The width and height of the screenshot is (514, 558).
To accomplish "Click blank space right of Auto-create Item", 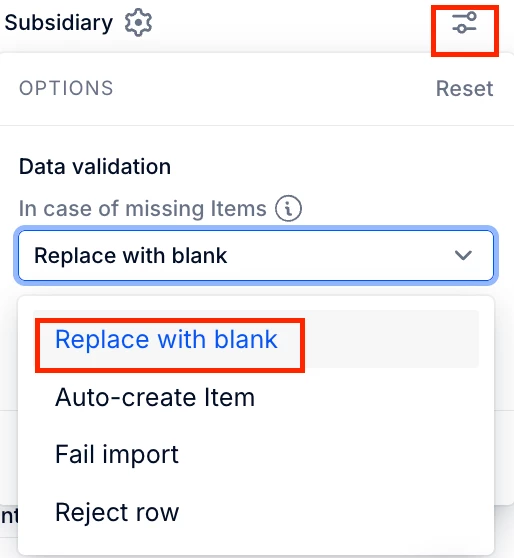I will point(367,397).
